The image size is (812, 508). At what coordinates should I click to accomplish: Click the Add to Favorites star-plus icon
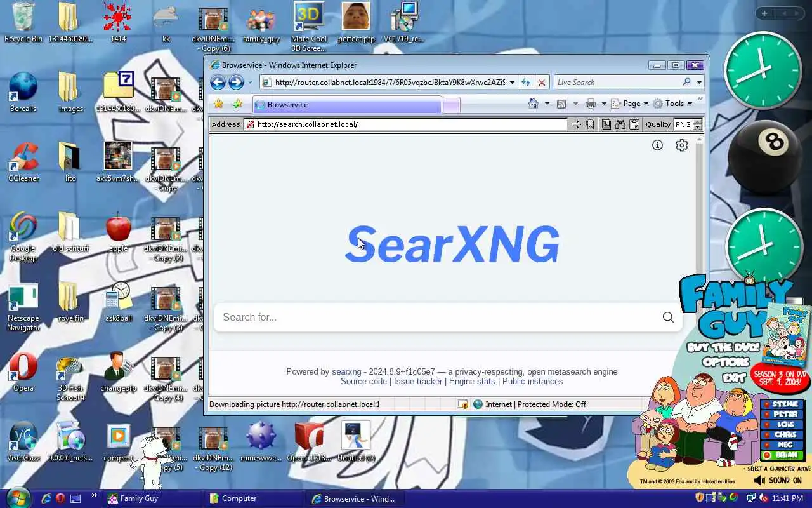pyautogui.click(x=237, y=104)
